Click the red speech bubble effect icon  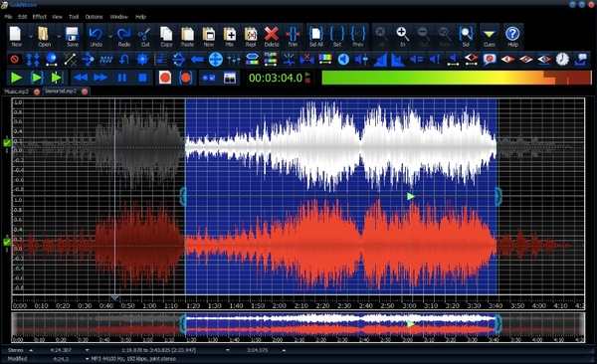tap(490, 59)
